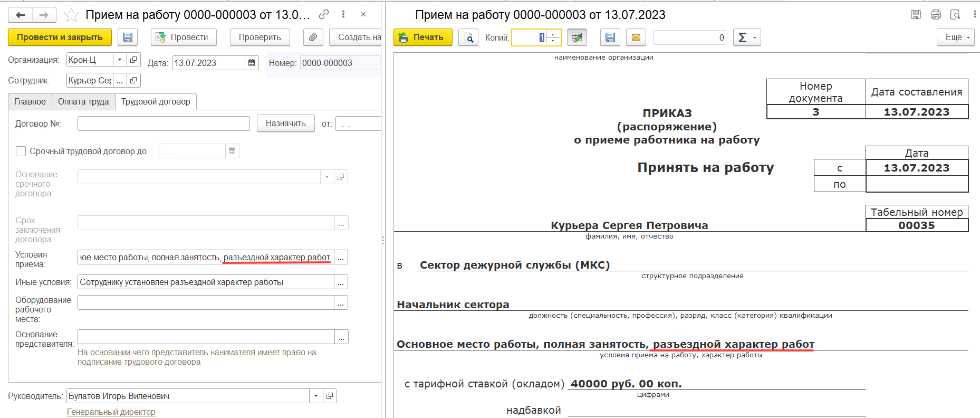Click the Создать на... button

(356, 37)
